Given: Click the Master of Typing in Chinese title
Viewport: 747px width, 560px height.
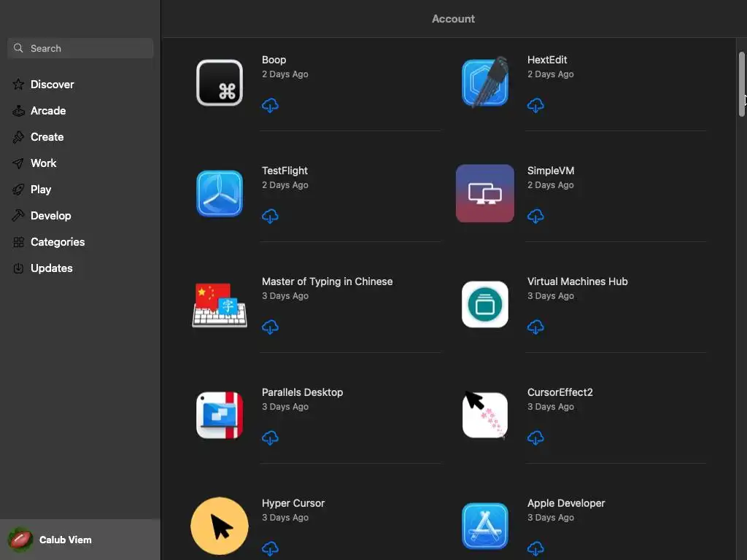Looking at the screenshot, I should click(x=328, y=282).
